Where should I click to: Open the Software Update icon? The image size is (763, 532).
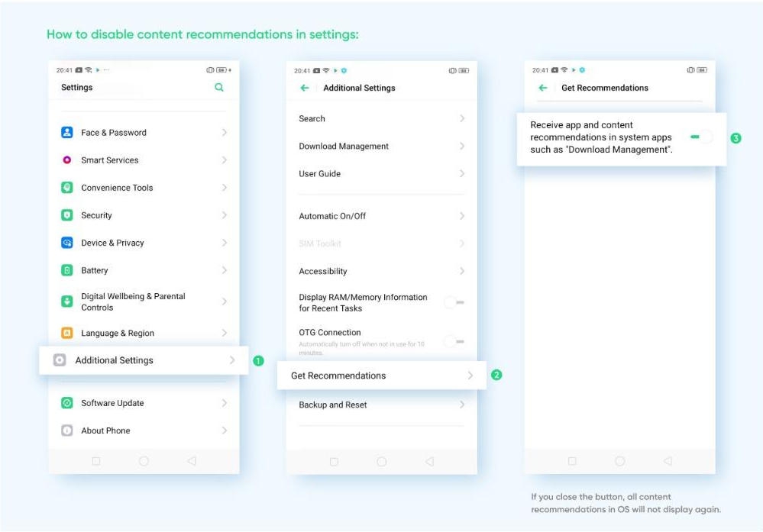point(67,403)
